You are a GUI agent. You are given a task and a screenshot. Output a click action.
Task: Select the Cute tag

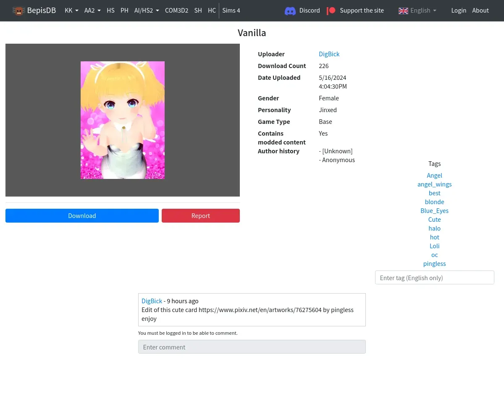pyautogui.click(x=434, y=219)
